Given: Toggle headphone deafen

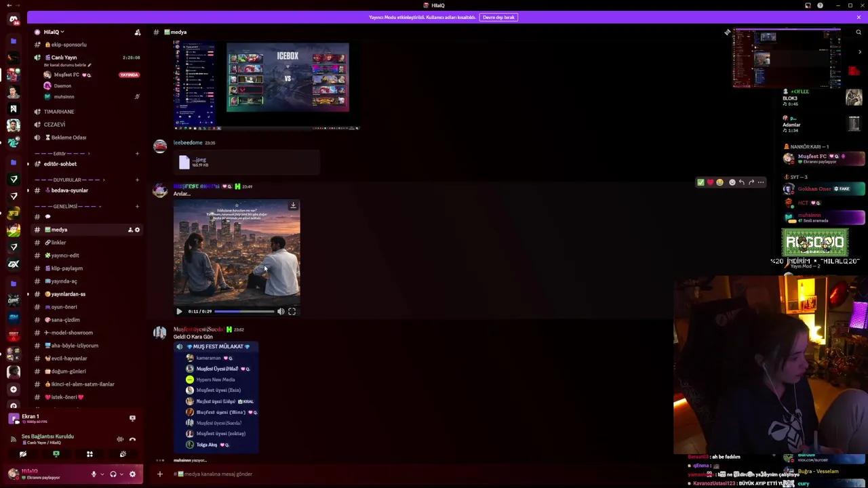Looking at the screenshot, I should 113,474.
